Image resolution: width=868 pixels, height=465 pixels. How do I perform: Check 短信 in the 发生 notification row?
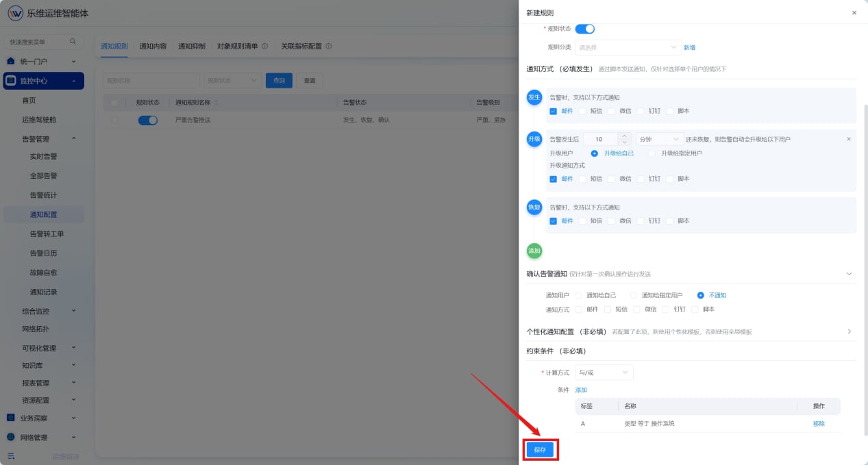coord(582,111)
